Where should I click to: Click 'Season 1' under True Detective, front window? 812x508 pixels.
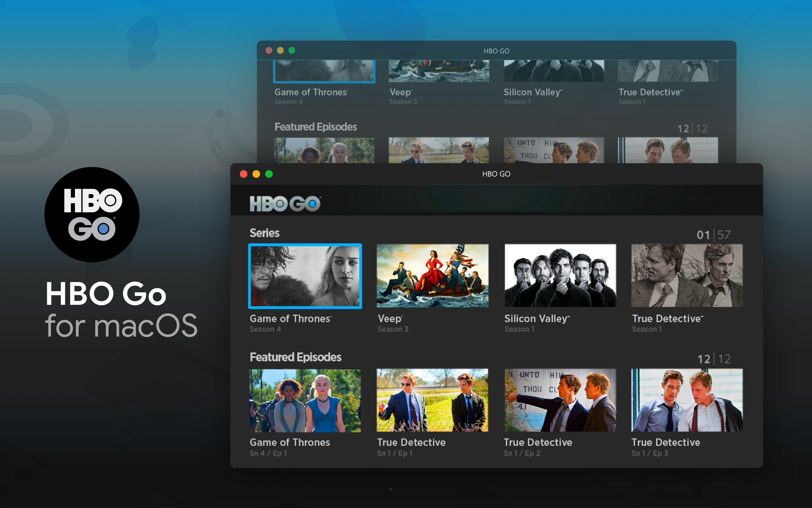[647, 329]
